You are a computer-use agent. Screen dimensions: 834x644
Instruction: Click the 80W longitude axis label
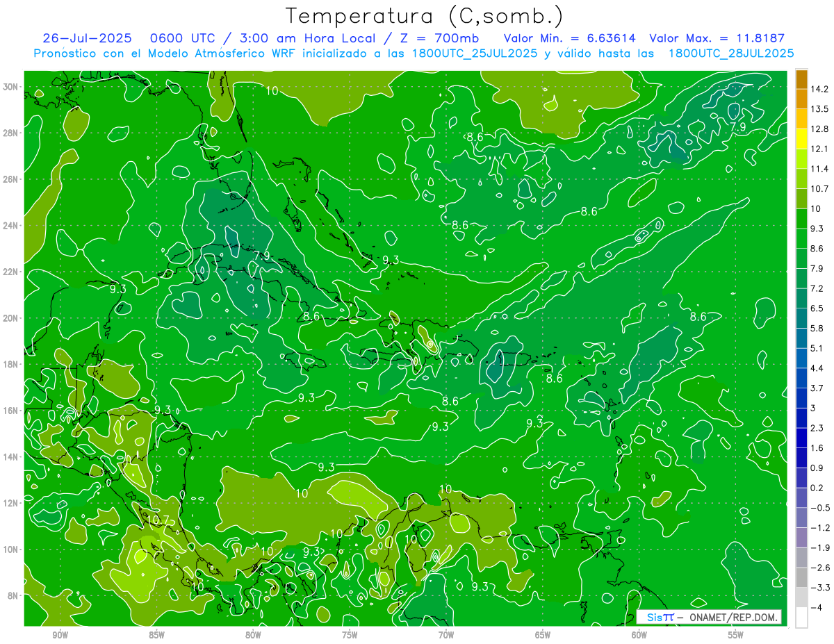[253, 635]
